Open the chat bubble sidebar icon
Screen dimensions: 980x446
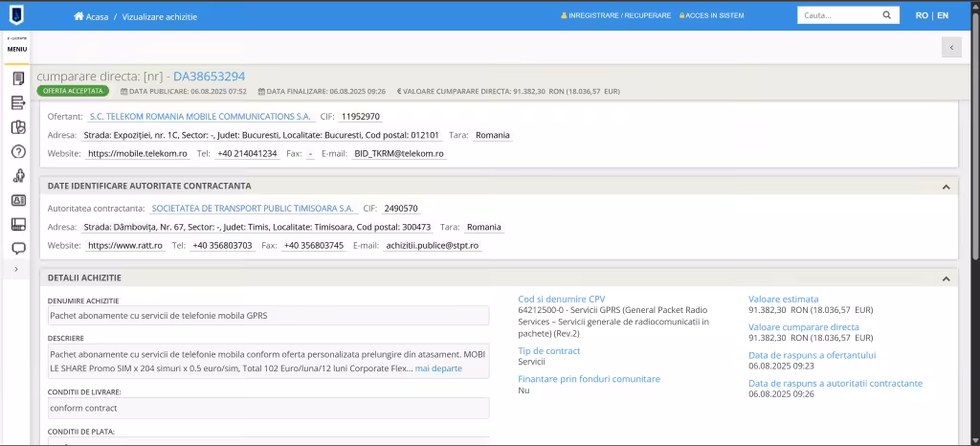(18, 249)
